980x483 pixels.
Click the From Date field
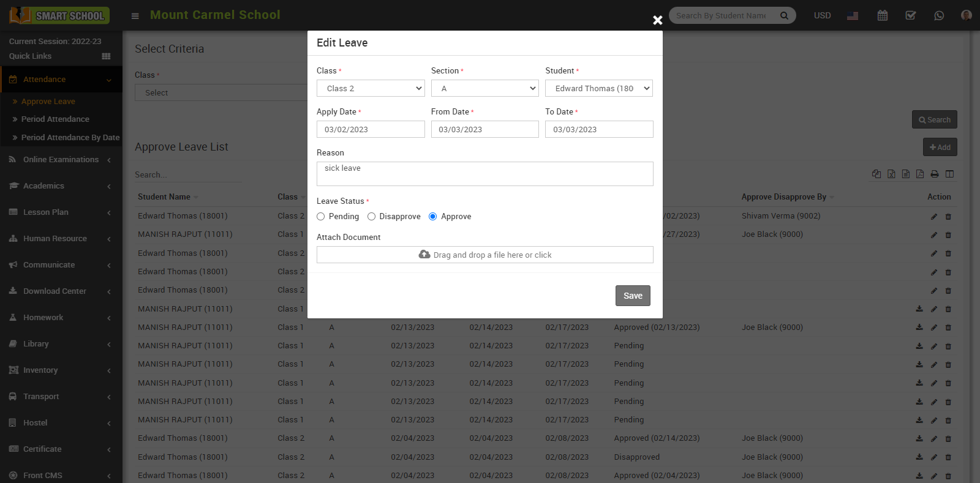point(484,129)
